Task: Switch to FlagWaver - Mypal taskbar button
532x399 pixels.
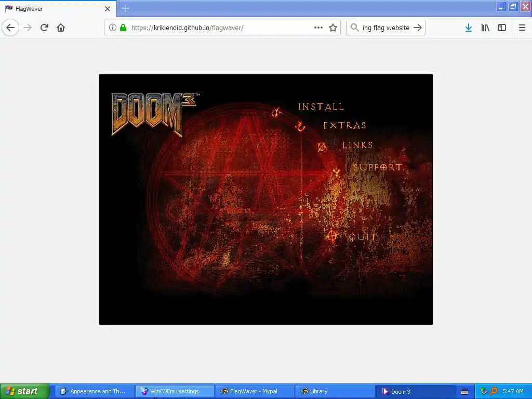Action: click(255, 391)
